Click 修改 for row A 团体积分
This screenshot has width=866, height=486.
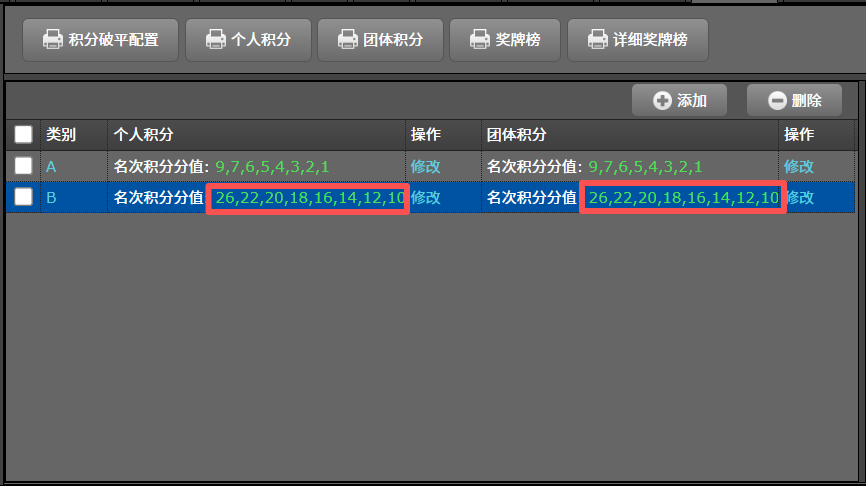[x=799, y=166]
